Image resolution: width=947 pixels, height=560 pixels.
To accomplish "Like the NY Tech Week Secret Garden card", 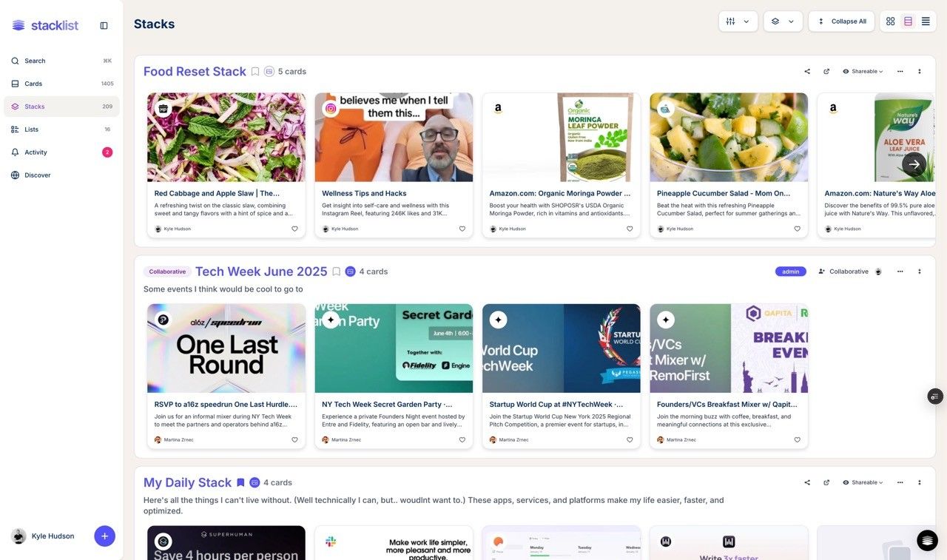I will [x=462, y=439].
